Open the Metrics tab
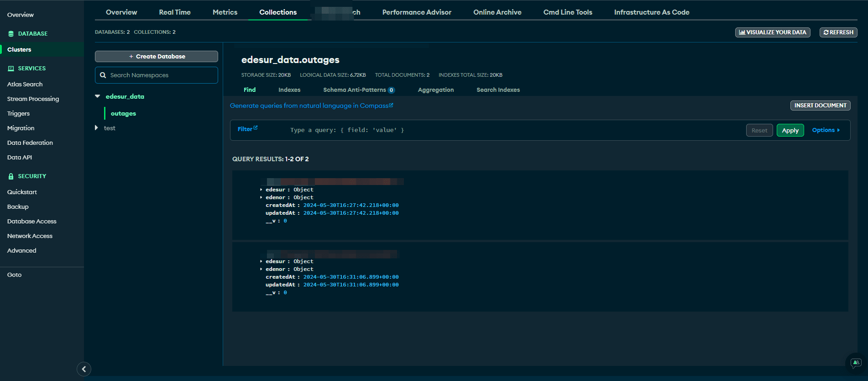The height and width of the screenshot is (381, 868). click(x=225, y=12)
